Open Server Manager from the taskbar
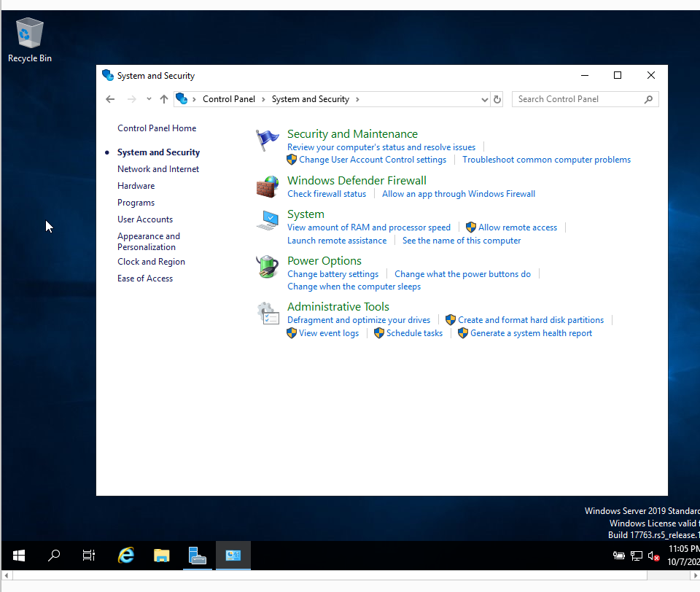The width and height of the screenshot is (700, 592). click(198, 556)
